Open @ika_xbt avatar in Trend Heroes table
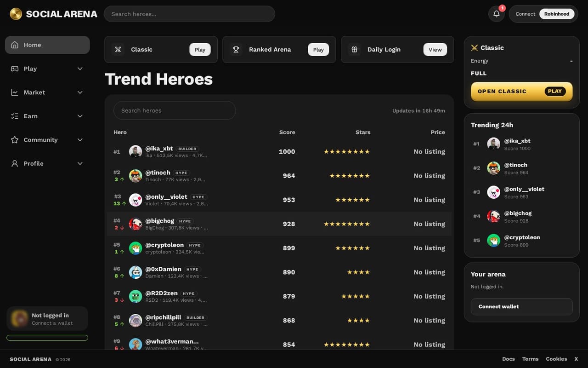The width and height of the screenshot is (588, 368). point(136,152)
